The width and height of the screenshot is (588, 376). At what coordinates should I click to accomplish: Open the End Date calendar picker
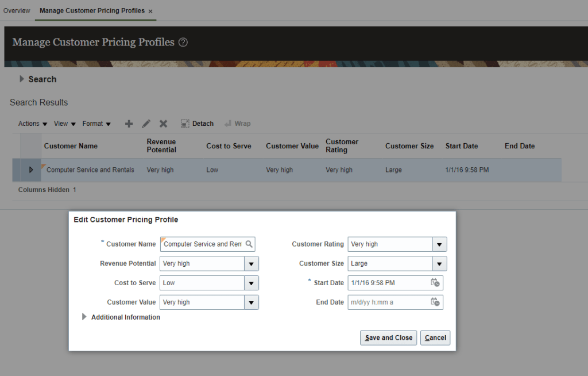[435, 302]
